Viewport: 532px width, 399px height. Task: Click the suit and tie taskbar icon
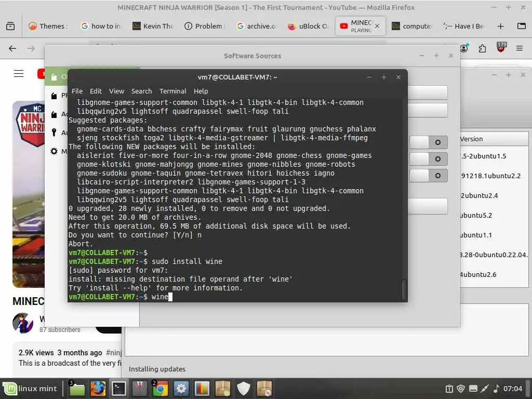coord(139,389)
